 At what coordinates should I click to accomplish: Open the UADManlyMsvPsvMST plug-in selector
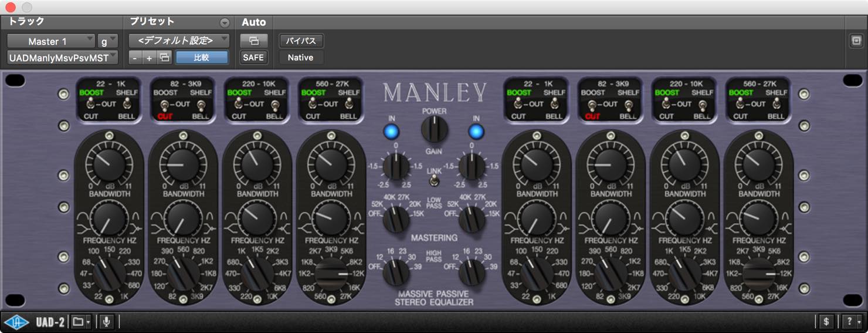click(63, 58)
